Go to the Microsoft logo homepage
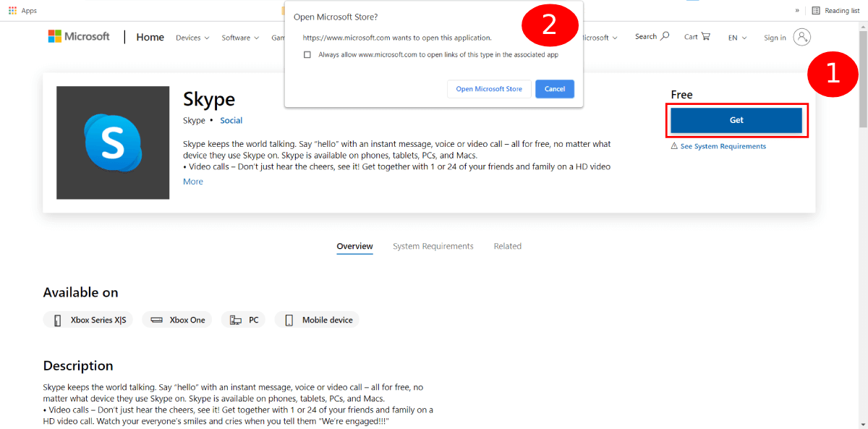This screenshot has width=868, height=429. coord(79,36)
